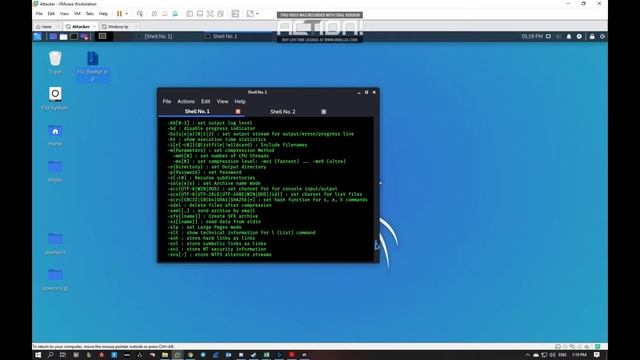
Task: Click the Kali panel clock
Action: coord(532,36)
